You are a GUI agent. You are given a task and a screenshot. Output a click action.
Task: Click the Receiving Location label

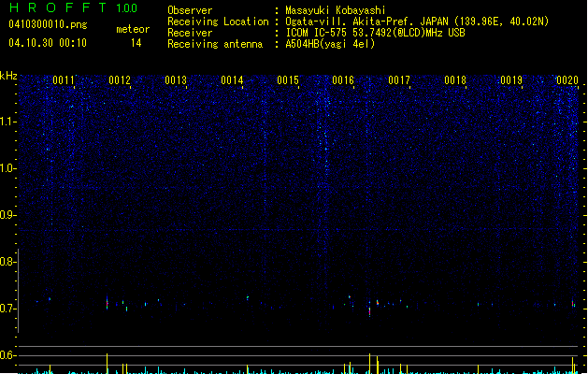pos(218,22)
